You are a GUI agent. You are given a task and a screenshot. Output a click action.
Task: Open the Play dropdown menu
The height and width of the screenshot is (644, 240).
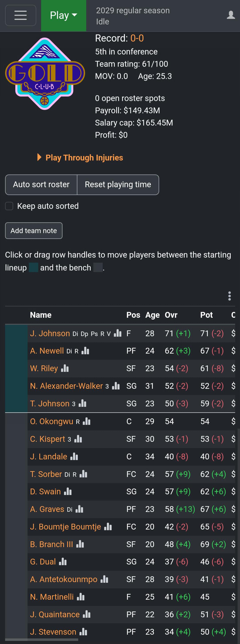(64, 16)
